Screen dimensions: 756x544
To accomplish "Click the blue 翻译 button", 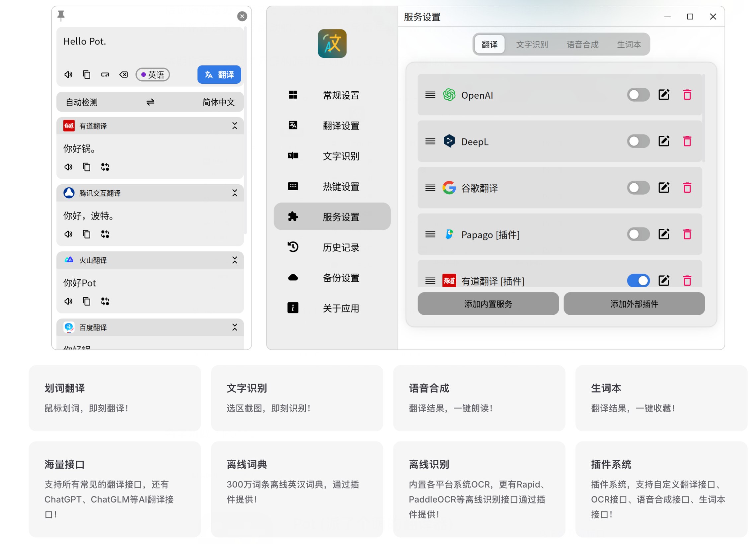I will pyautogui.click(x=219, y=74).
